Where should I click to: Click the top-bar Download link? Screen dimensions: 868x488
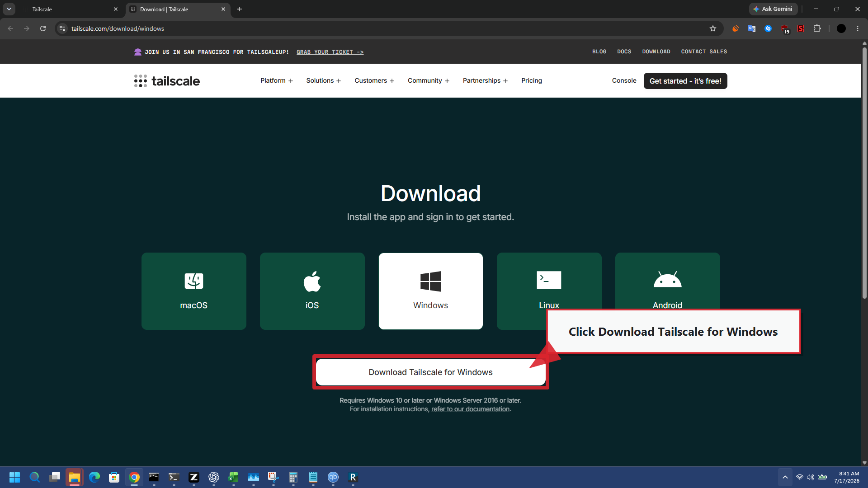pyautogui.click(x=656, y=52)
